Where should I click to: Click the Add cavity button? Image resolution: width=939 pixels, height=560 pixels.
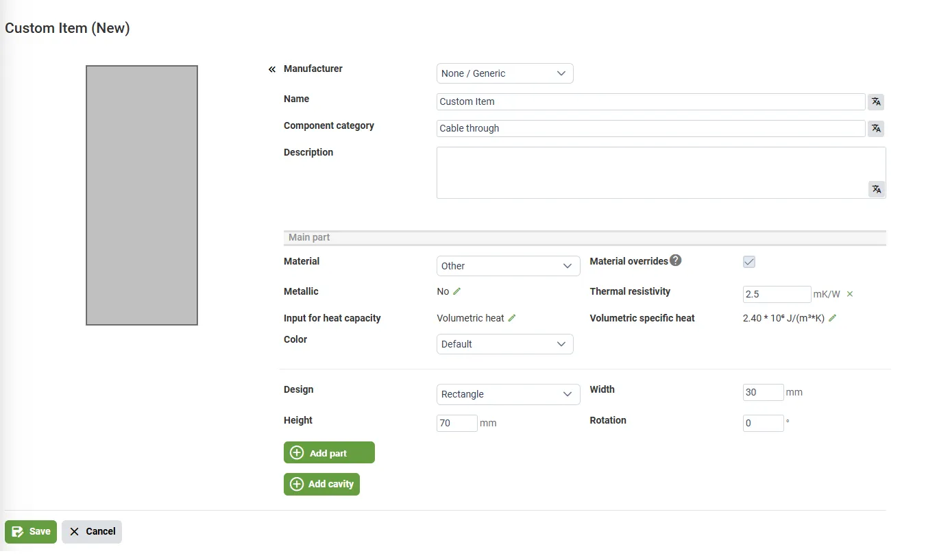[321, 484]
